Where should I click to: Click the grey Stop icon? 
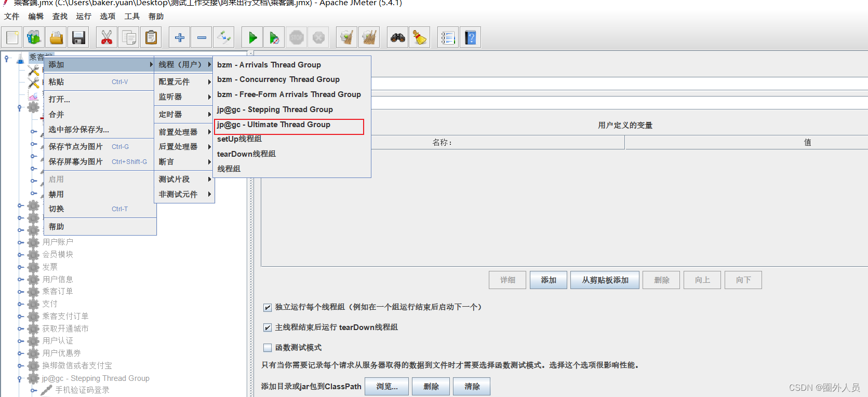pyautogui.click(x=297, y=37)
